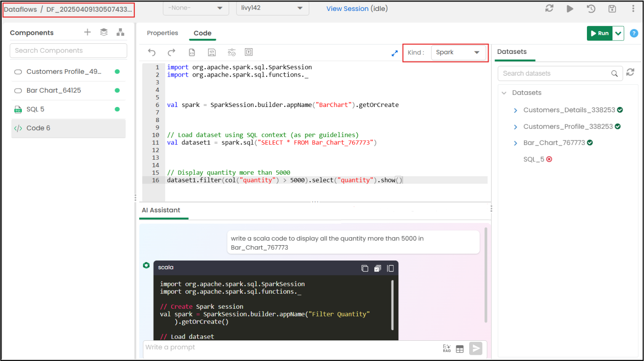The width and height of the screenshot is (644, 361).
Task: Add a new component with the plus icon
Action: (87, 32)
